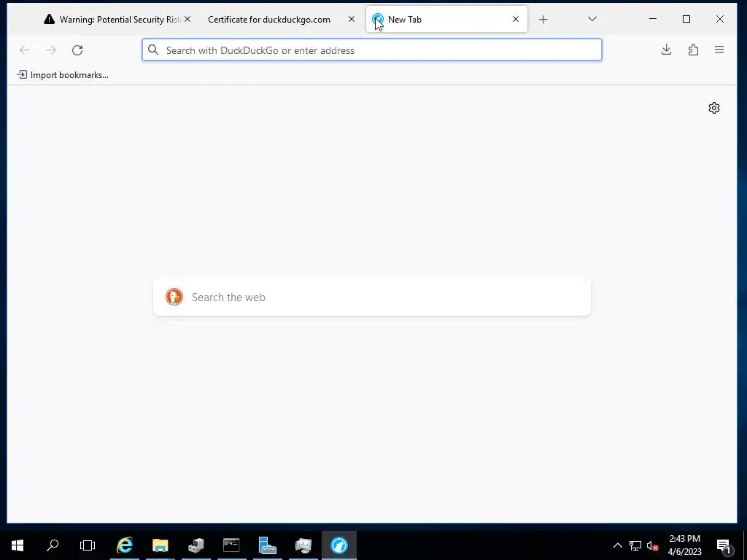Click the active browser icon in taskbar
Screen dimensions: 747x560
click(338, 545)
